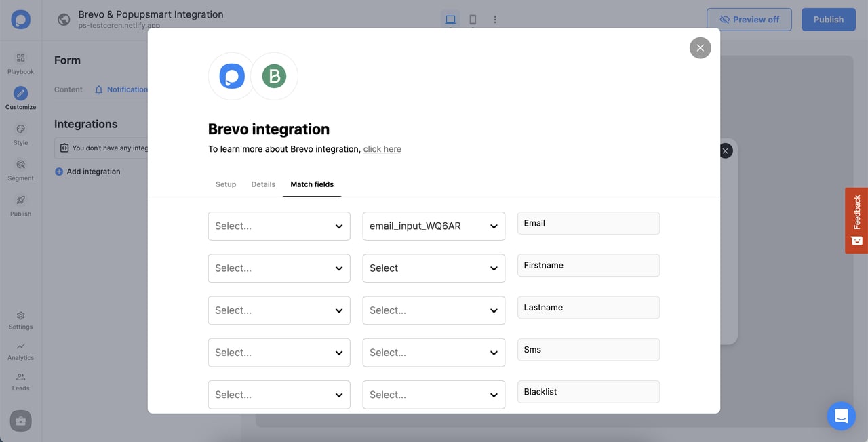Follow the 'click here' Brevo link
Viewport: 868px width, 442px height.
382,149
